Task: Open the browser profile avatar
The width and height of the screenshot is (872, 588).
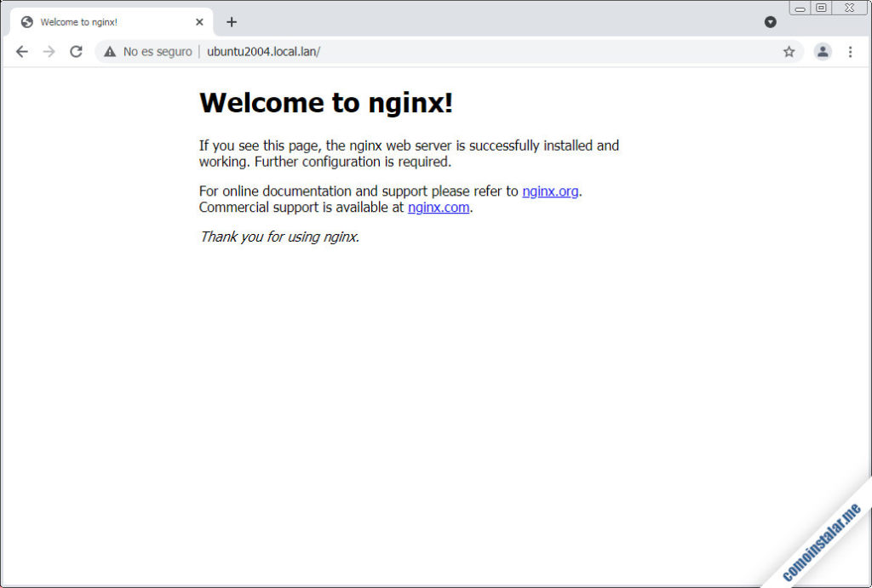Action: (x=823, y=51)
